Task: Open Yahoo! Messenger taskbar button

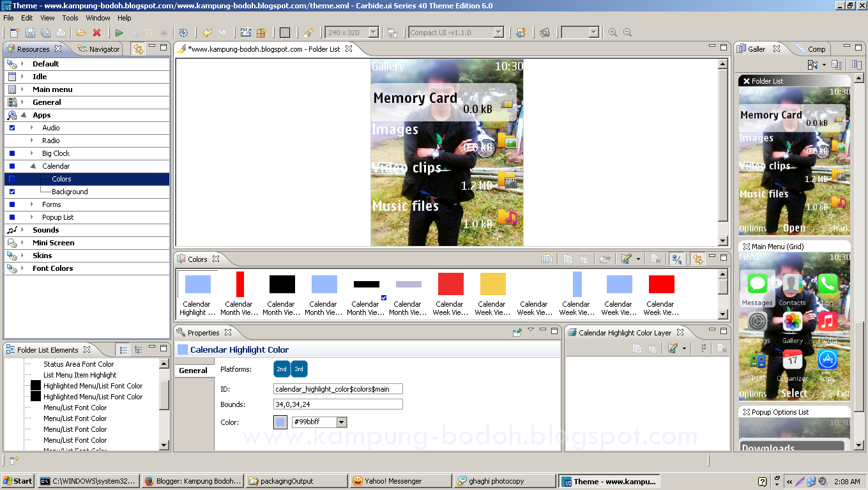Action: [400, 481]
